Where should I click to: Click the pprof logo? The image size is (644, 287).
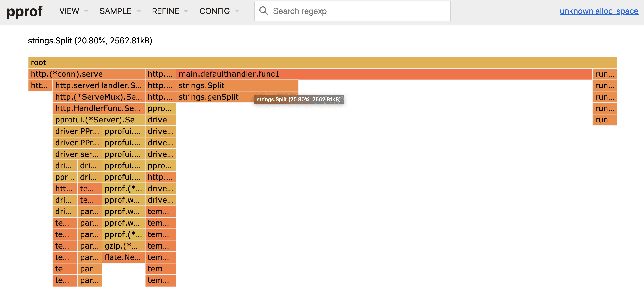pyautogui.click(x=25, y=11)
